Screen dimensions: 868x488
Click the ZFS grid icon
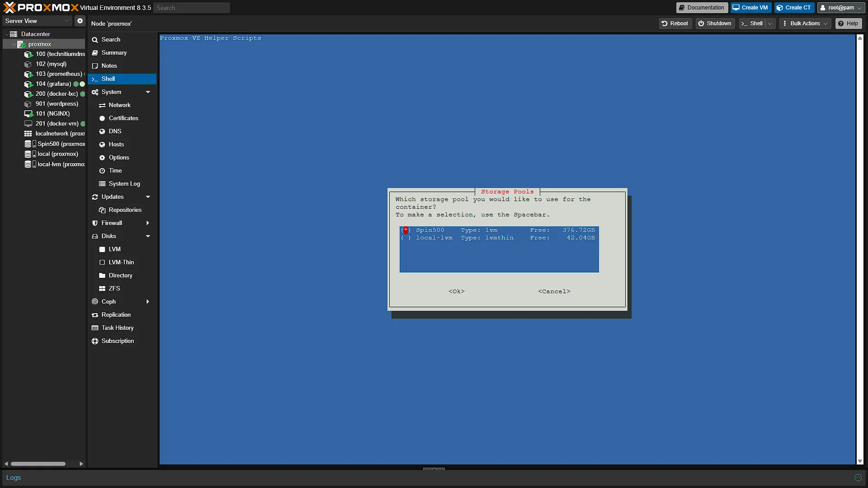coord(102,289)
